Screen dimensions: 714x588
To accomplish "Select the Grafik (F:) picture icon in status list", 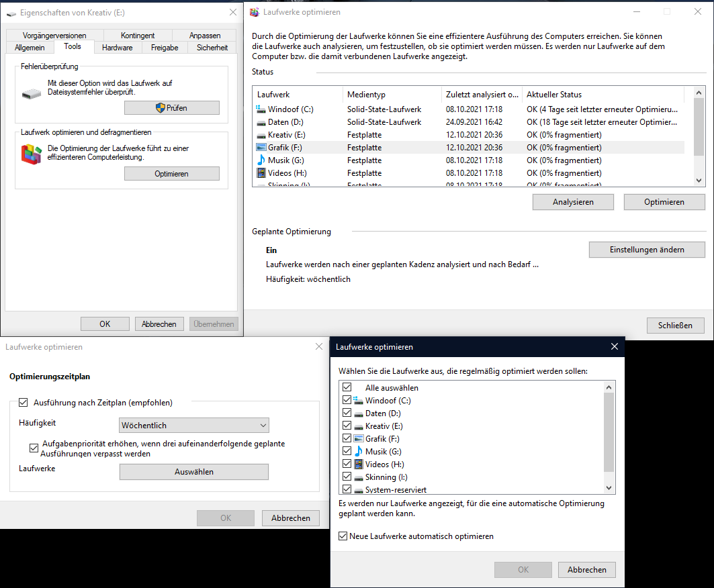I will pos(261,148).
